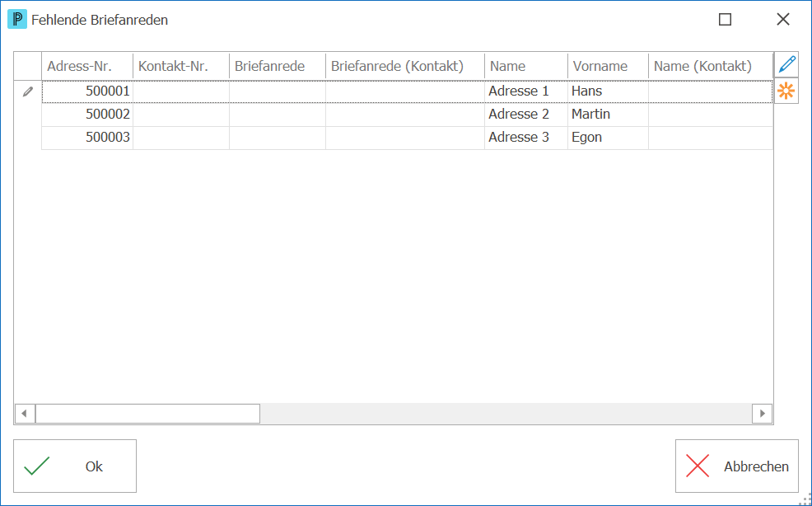Sort by the Name column header

527,66
